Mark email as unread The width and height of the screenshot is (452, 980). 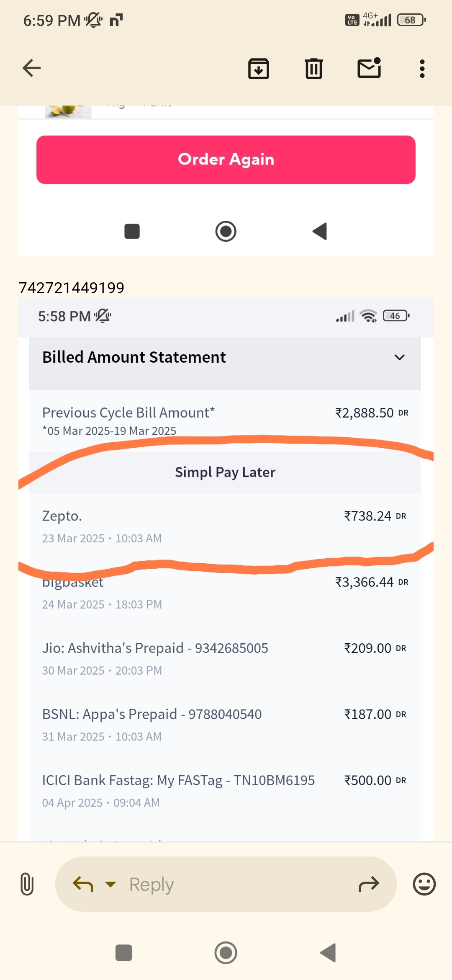coord(369,68)
